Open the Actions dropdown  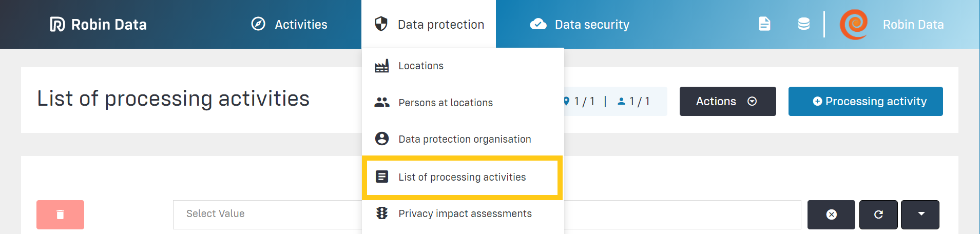click(727, 101)
